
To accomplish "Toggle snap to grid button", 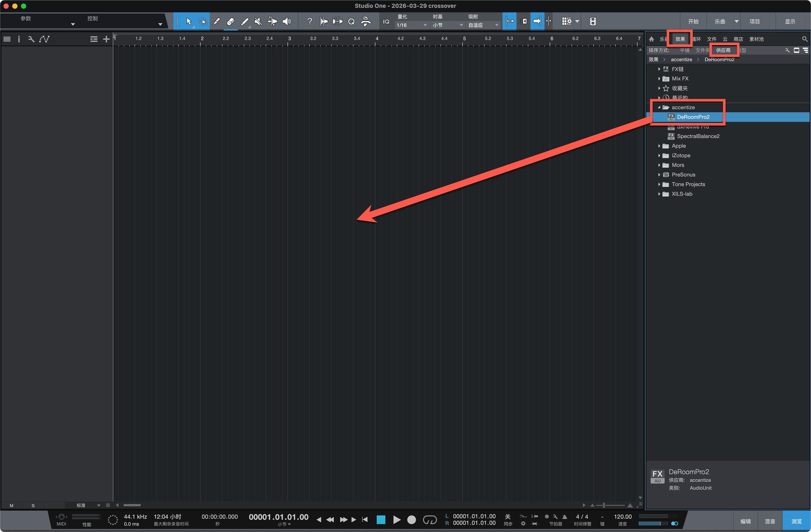I will pyautogui.click(x=509, y=22).
